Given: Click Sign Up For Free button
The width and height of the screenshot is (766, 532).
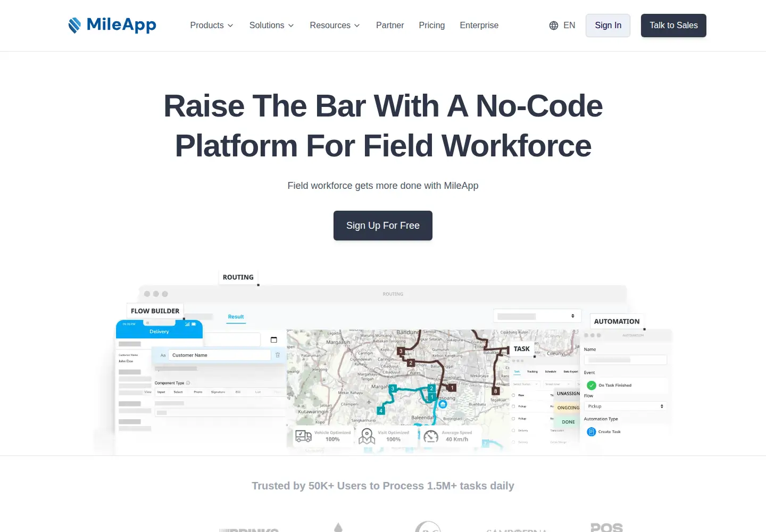Looking at the screenshot, I should [x=383, y=226].
